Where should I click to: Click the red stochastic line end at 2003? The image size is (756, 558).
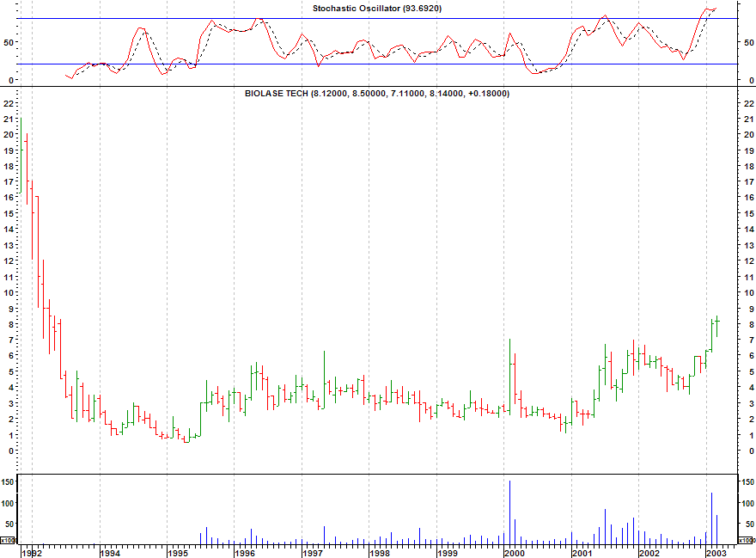[x=716, y=9]
